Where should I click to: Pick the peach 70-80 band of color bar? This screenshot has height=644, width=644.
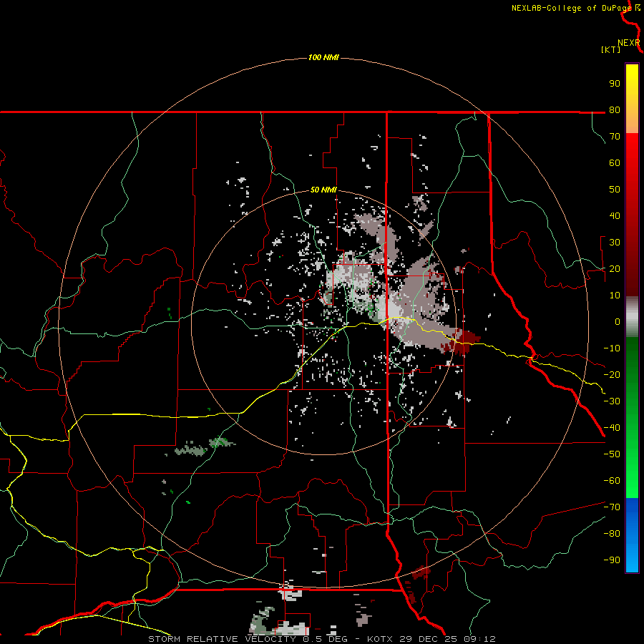632,123
